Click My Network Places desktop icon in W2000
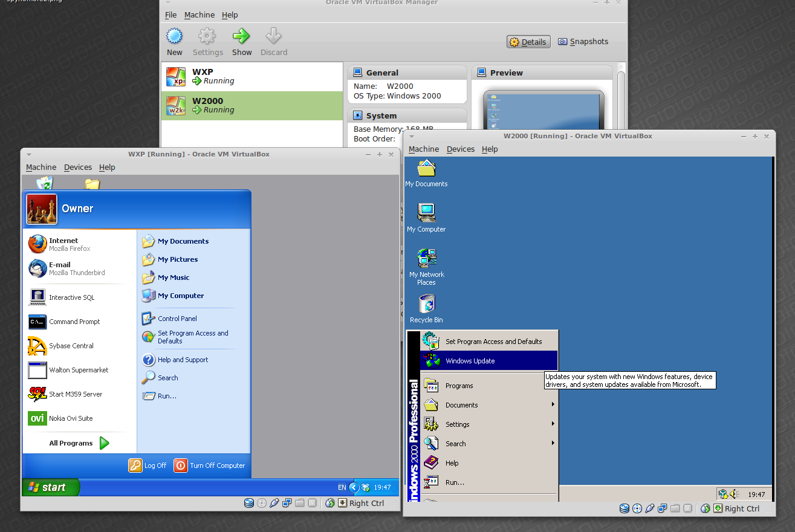Screen dimensions: 795x532 click(x=426, y=267)
